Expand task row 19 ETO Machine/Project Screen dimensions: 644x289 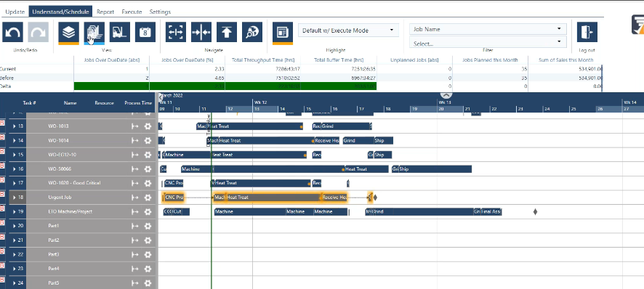(15, 212)
